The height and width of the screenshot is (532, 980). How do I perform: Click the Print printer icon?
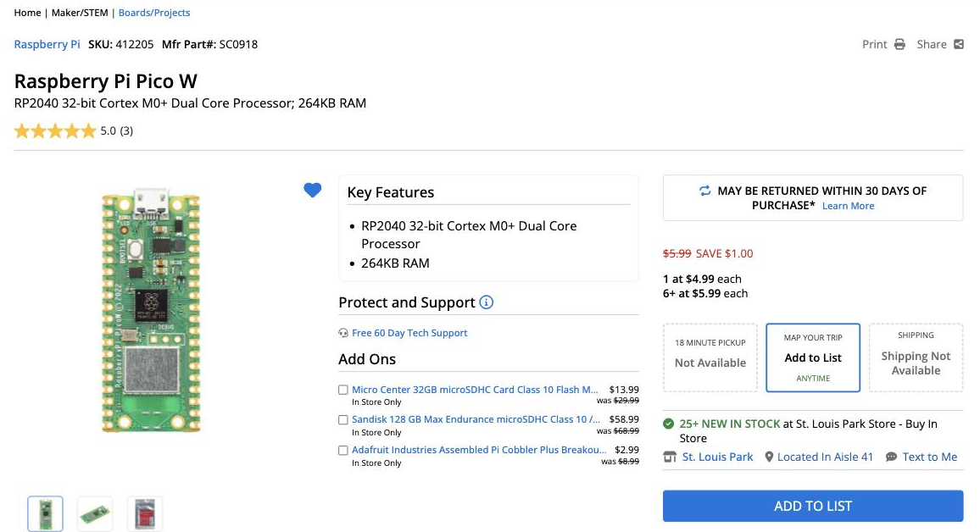point(899,44)
